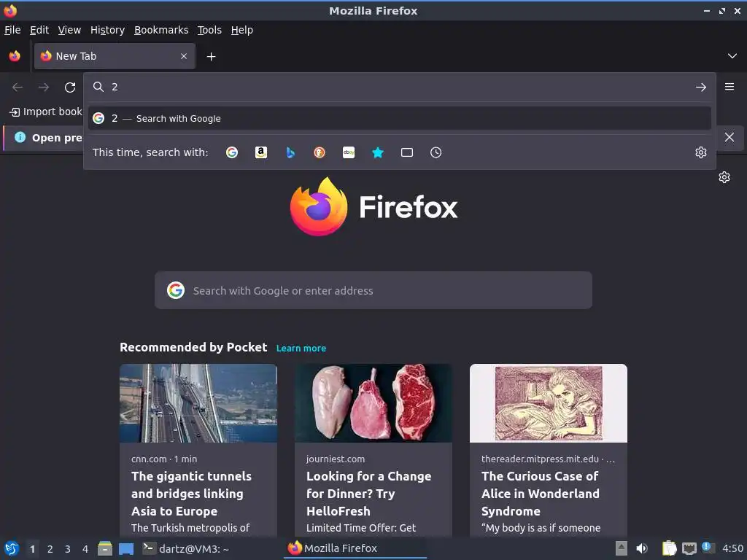
Task: Switch to workspace 2 in the taskbar
Action: (x=50, y=549)
